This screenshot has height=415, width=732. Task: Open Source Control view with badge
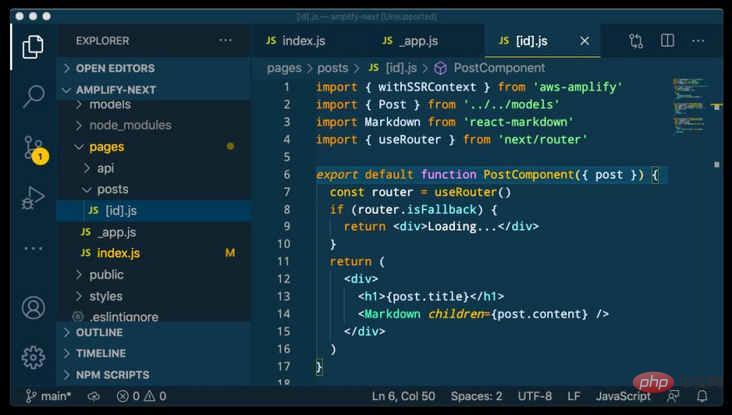pos(33,149)
